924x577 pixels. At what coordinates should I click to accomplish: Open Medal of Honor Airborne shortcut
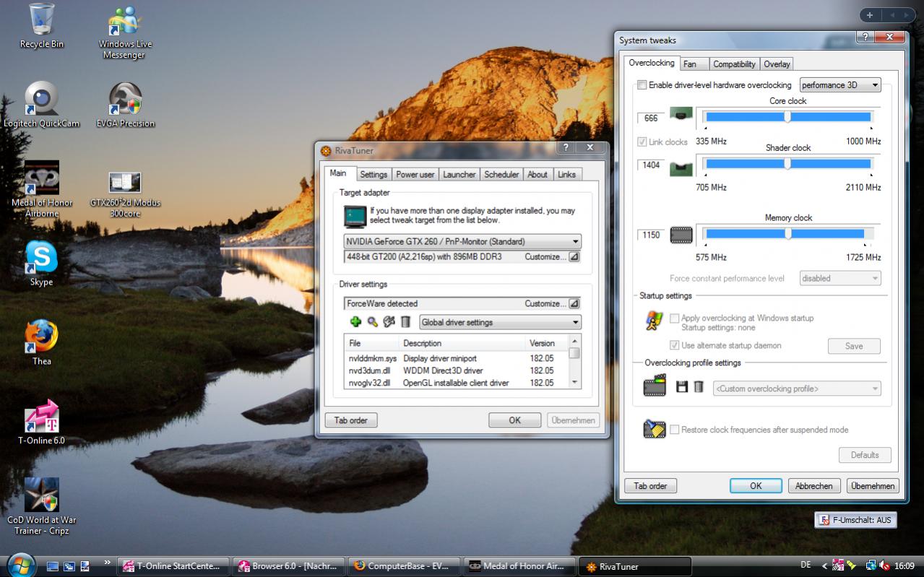click(41, 189)
